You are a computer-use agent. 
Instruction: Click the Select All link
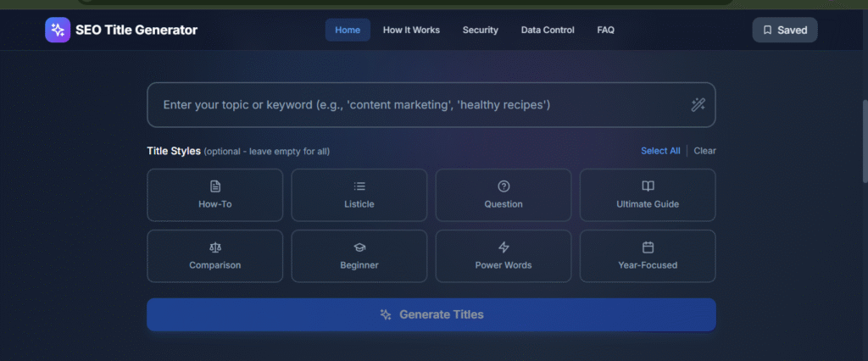(x=660, y=151)
